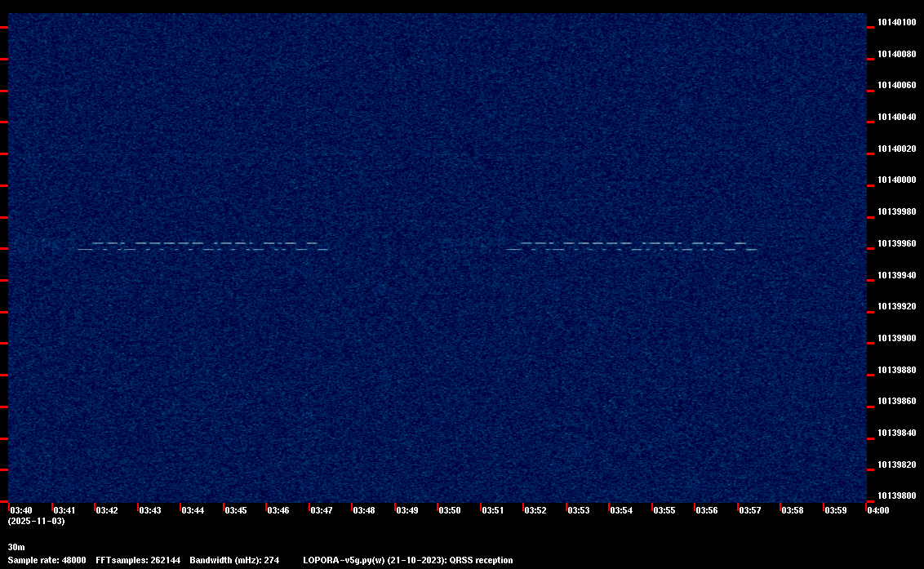
Task: Click the 03:57 time label
Action: pos(749,510)
